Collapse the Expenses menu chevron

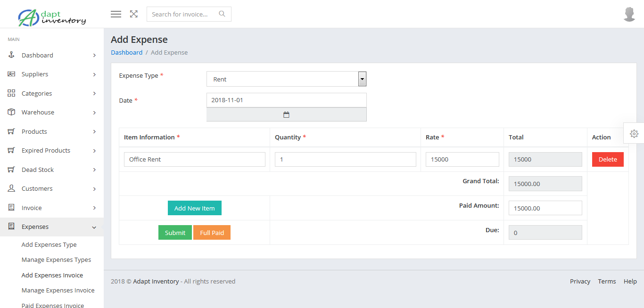94,227
